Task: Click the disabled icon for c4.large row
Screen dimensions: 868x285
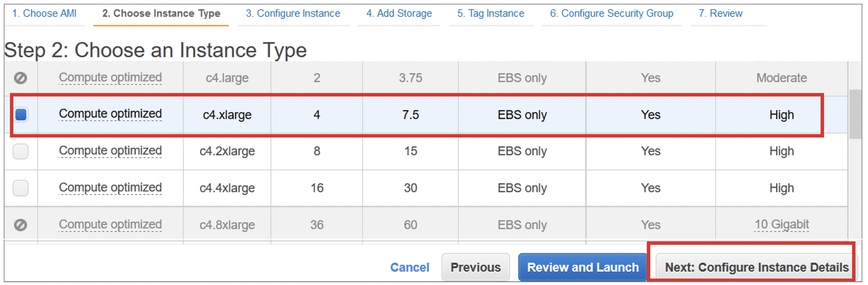Action: (x=20, y=78)
